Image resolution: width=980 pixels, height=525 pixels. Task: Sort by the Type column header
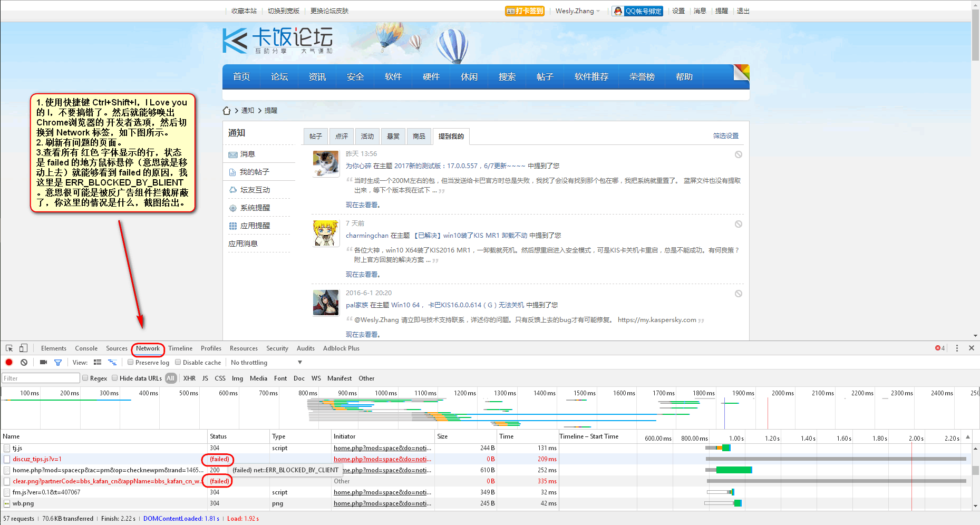tap(300, 436)
